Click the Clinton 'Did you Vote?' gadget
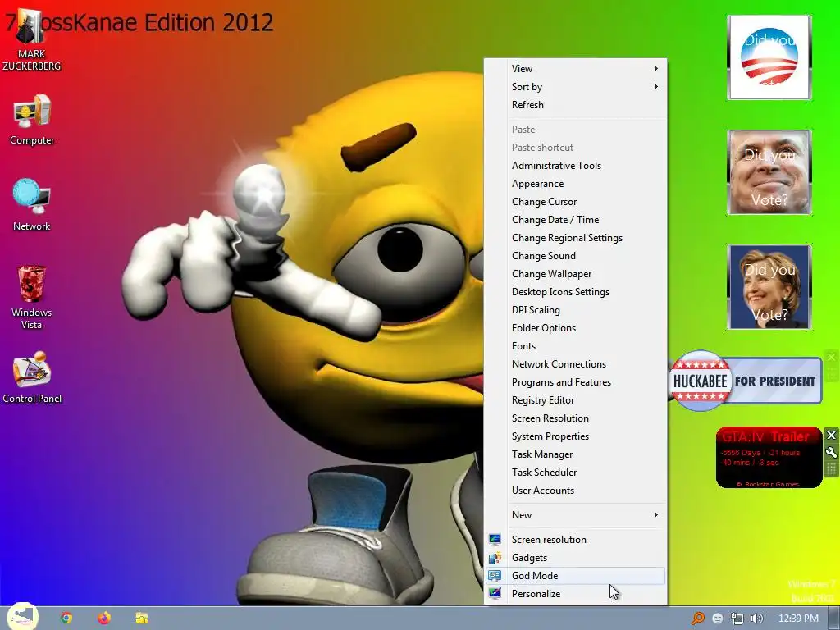Screen dimensions: 840x630 coord(769,287)
